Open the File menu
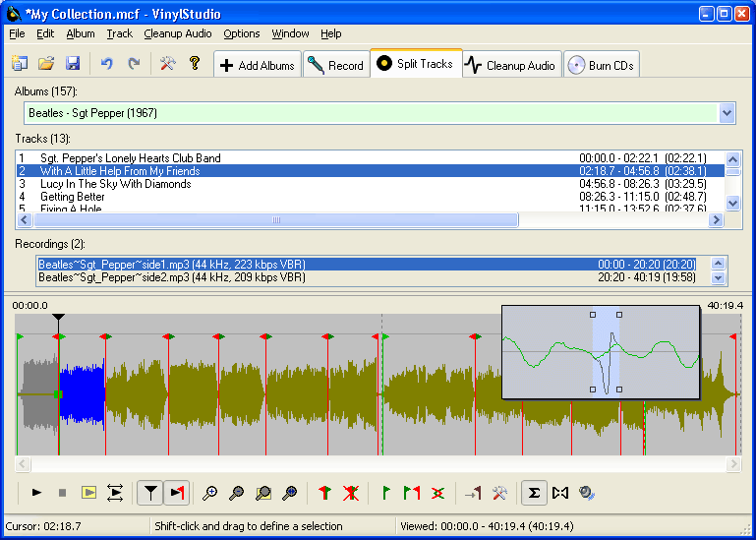Screen dimensions: 756x540 [x=17, y=33]
